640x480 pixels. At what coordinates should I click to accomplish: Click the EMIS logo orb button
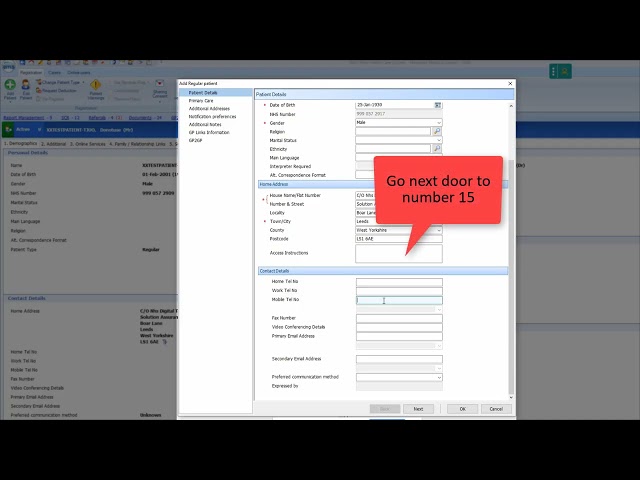[8, 67]
